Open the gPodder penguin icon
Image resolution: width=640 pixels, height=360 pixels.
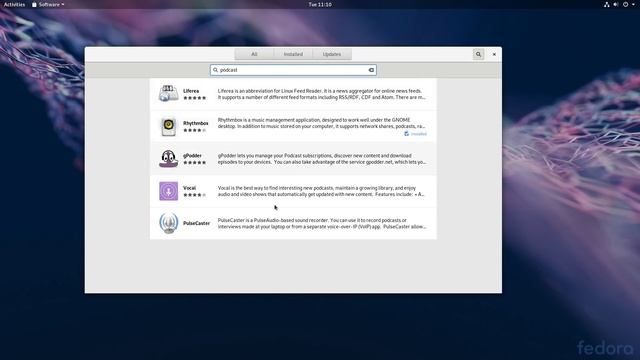[x=168, y=158]
